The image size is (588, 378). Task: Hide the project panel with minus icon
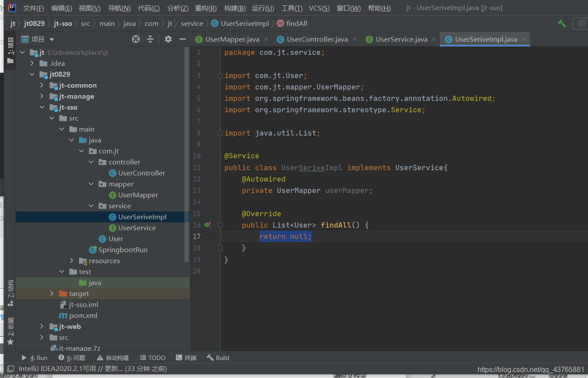click(183, 39)
